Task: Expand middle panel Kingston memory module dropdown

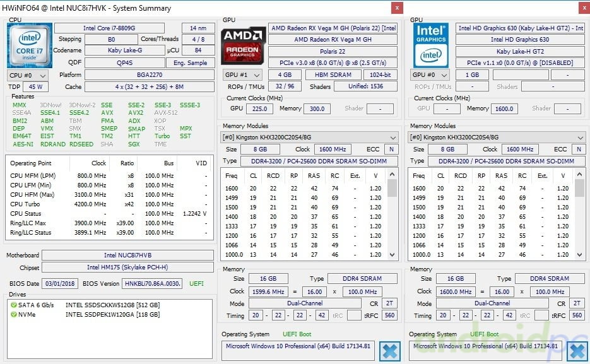Action: [309, 137]
